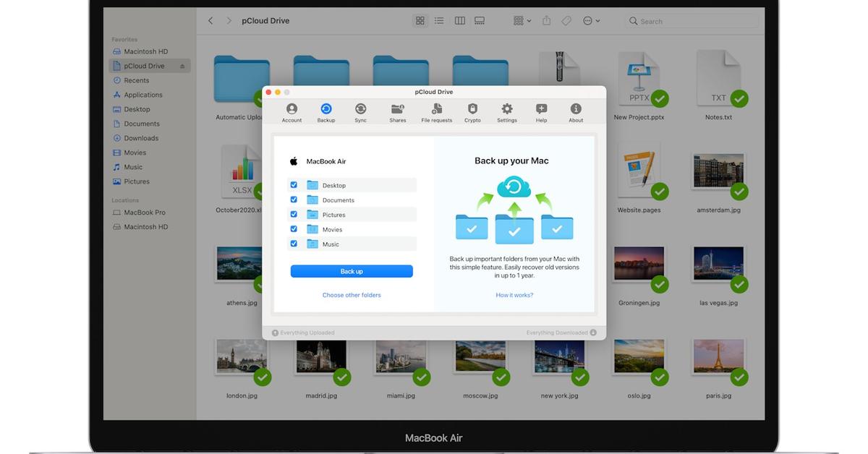Viewport: 868px width, 454px height.
Task: Click the Finder Share icon
Action: [x=547, y=21]
